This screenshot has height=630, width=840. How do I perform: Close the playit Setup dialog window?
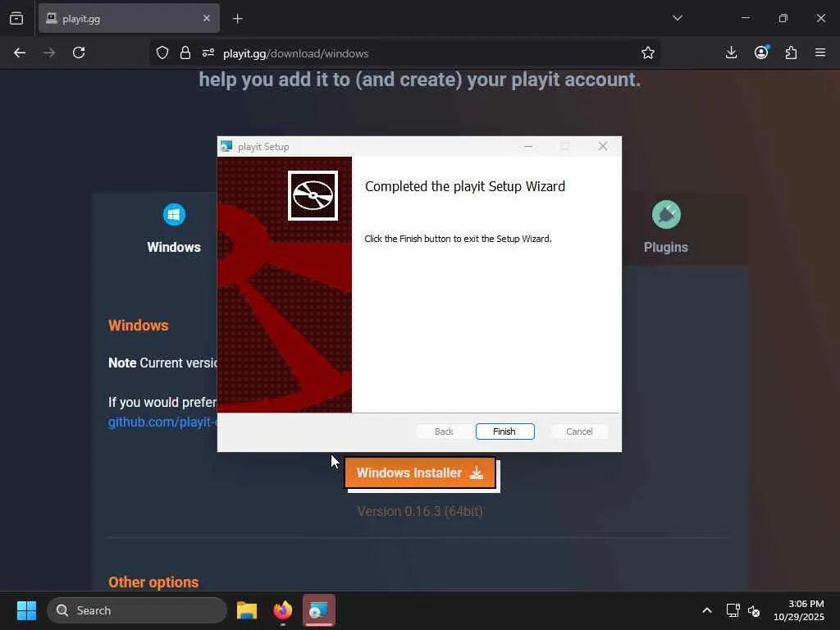[603, 146]
